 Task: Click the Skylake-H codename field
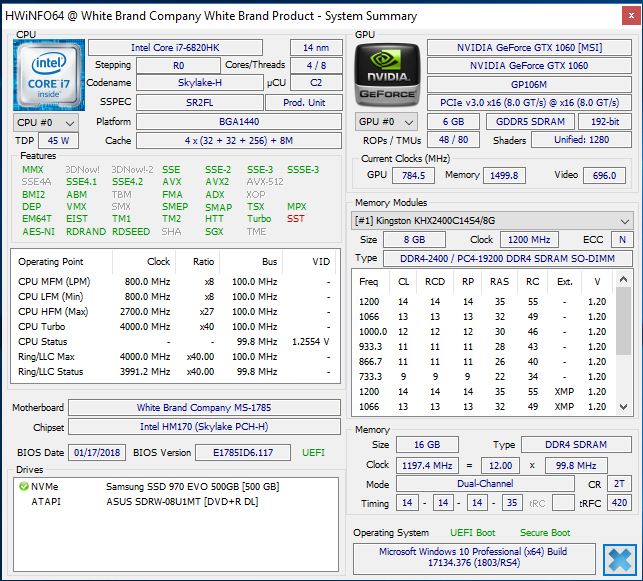200,83
